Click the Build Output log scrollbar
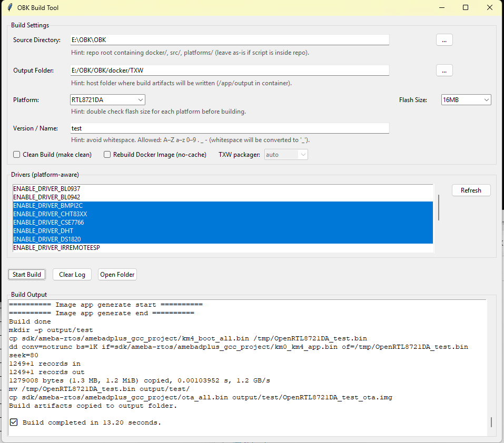The width and height of the screenshot is (504, 443). (491, 422)
